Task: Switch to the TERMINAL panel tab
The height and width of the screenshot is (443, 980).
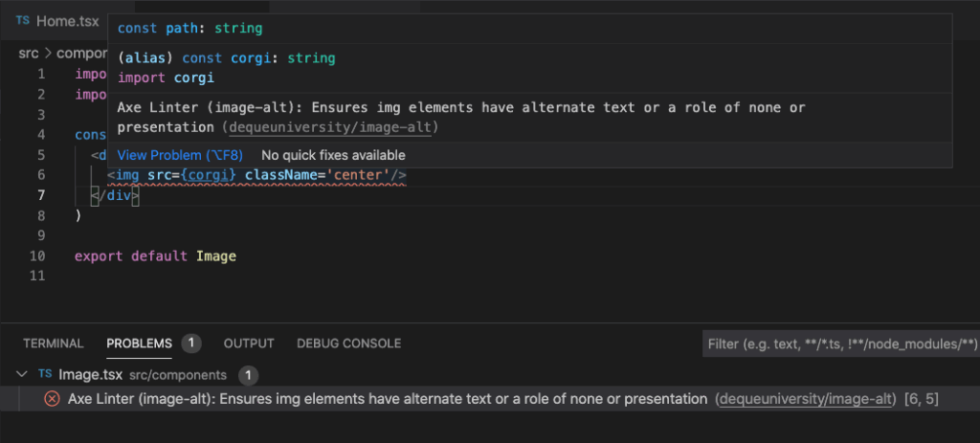Action: 53,343
